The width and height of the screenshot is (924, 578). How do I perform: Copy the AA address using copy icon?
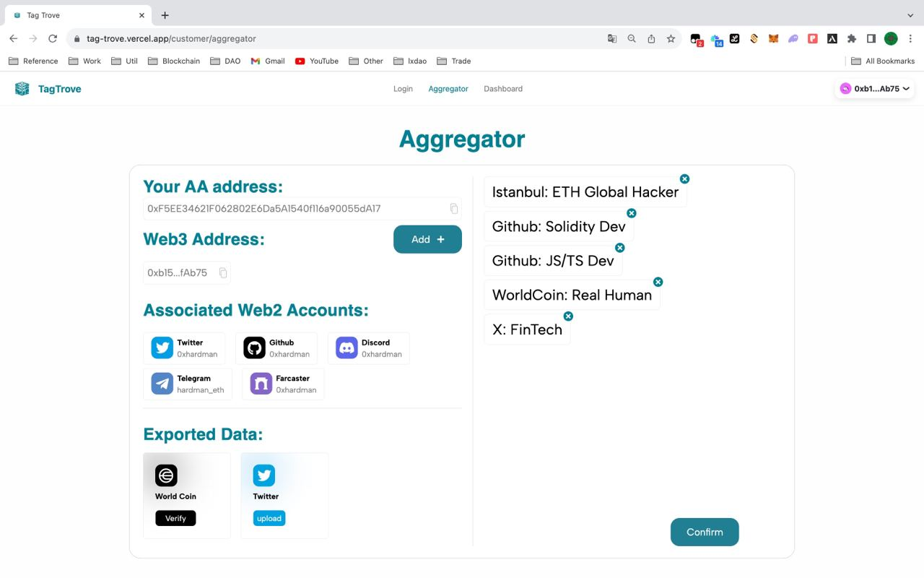click(454, 209)
